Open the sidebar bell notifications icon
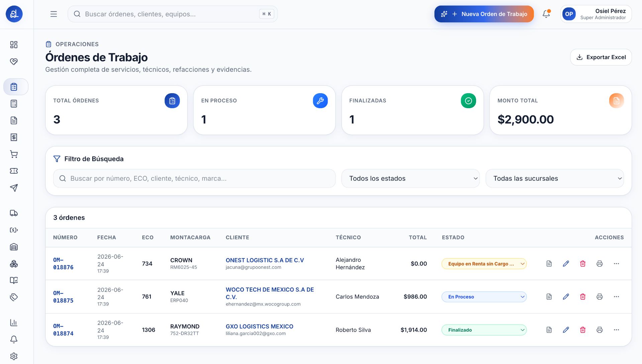 click(14, 339)
